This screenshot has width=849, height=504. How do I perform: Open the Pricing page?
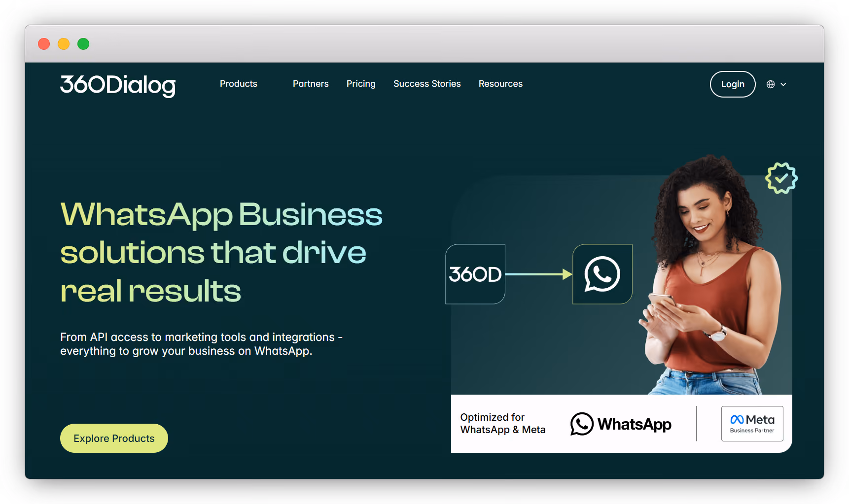[361, 84]
